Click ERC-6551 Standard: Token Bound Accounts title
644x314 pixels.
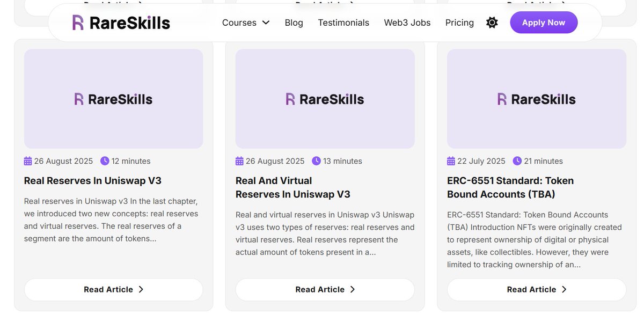[510, 187]
